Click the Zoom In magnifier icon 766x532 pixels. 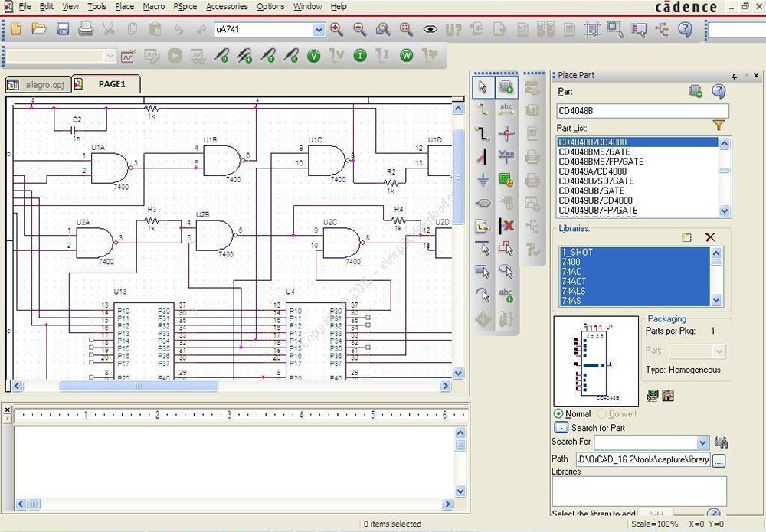pos(336,29)
